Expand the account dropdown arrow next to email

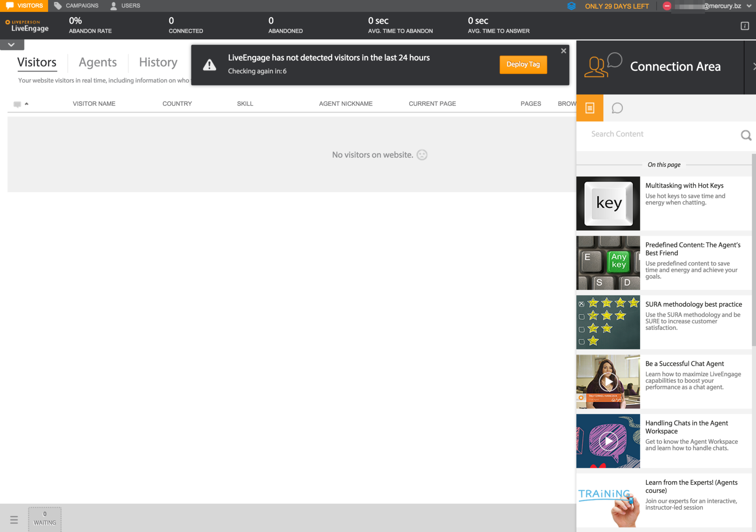(749, 6)
